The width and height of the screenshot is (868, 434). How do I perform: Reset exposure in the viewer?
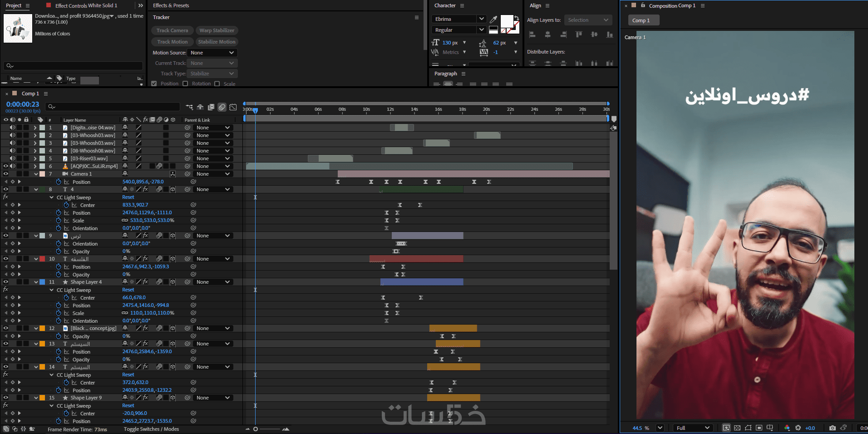click(798, 428)
